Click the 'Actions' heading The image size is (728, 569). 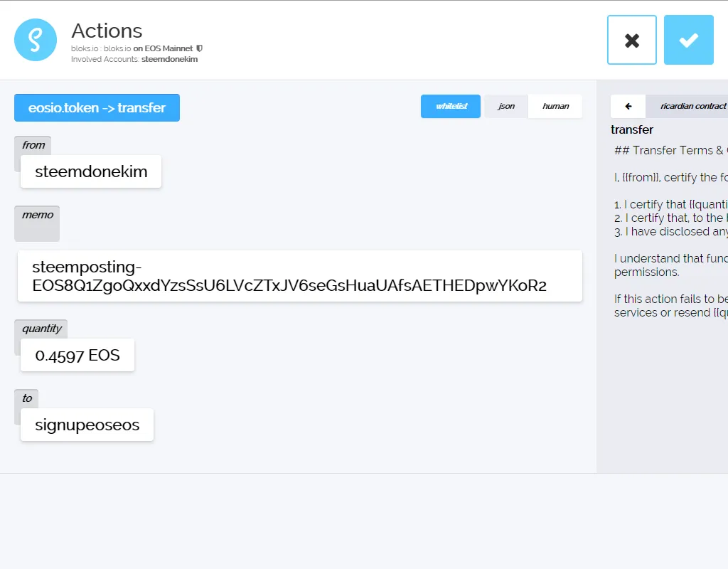(x=107, y=31)
